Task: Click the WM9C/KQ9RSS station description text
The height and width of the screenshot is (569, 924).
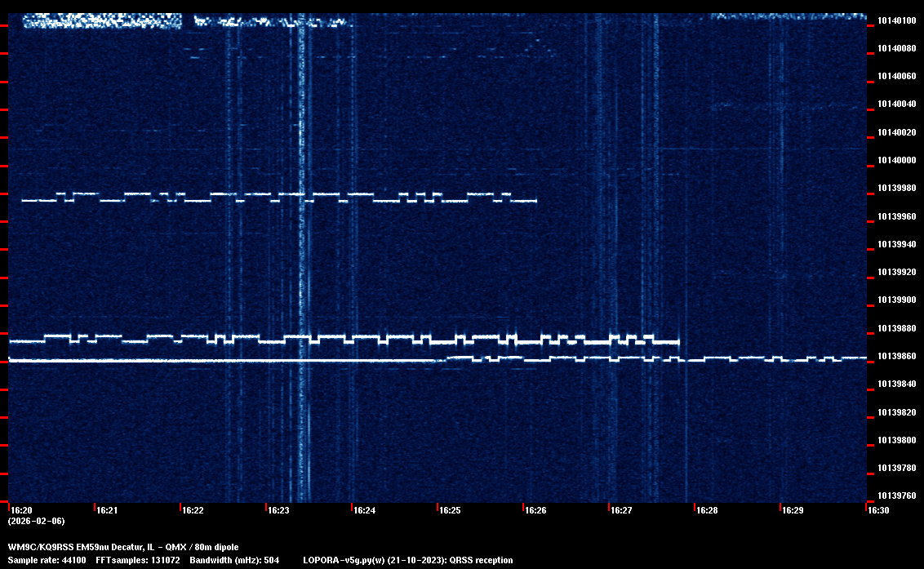Action: [x=123, y=546]
